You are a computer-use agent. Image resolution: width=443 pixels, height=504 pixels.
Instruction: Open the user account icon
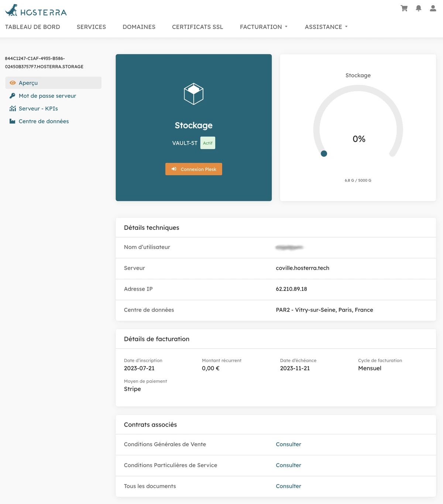pyautogui.click(x=433, y=8)
